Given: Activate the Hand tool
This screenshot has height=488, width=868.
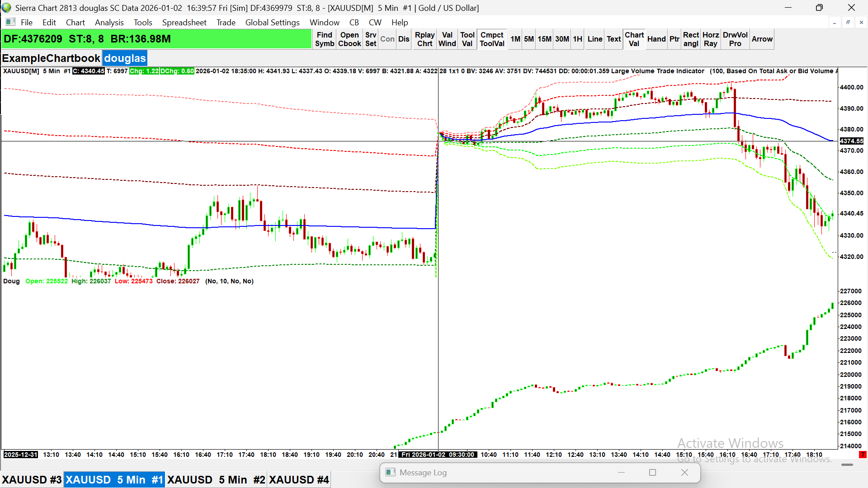Looking at the screenshot, I should pyautogui.click(x=656, y=39).
